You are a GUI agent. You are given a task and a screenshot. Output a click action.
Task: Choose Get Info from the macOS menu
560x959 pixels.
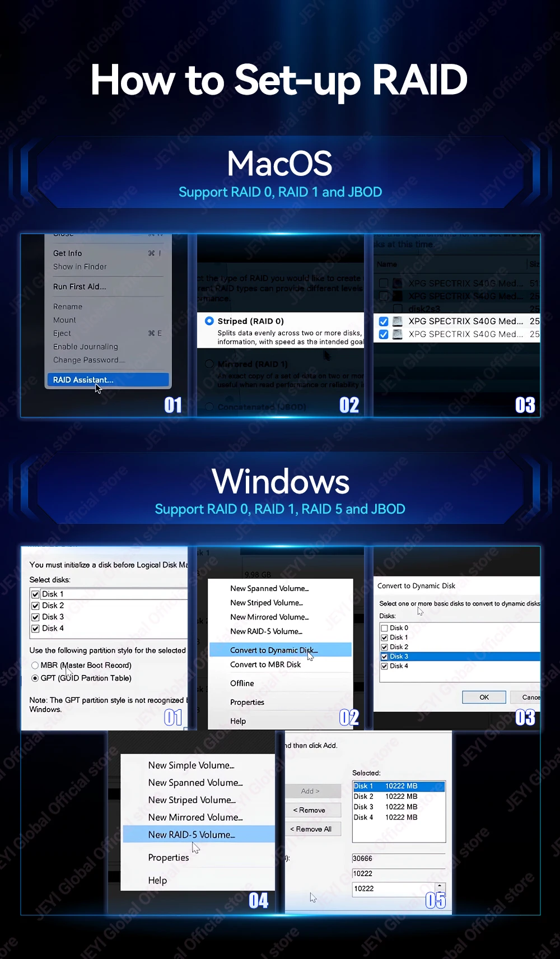click(x=67, y=253)
